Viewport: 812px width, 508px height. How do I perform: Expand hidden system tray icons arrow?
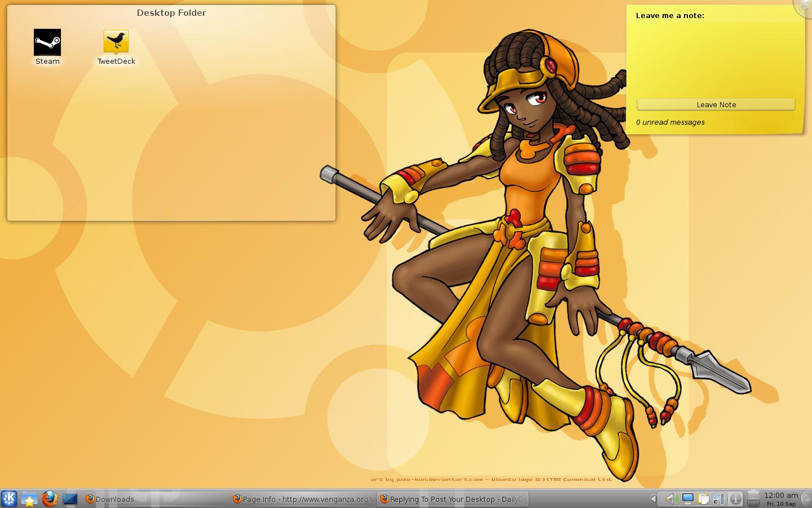(654, 499)
